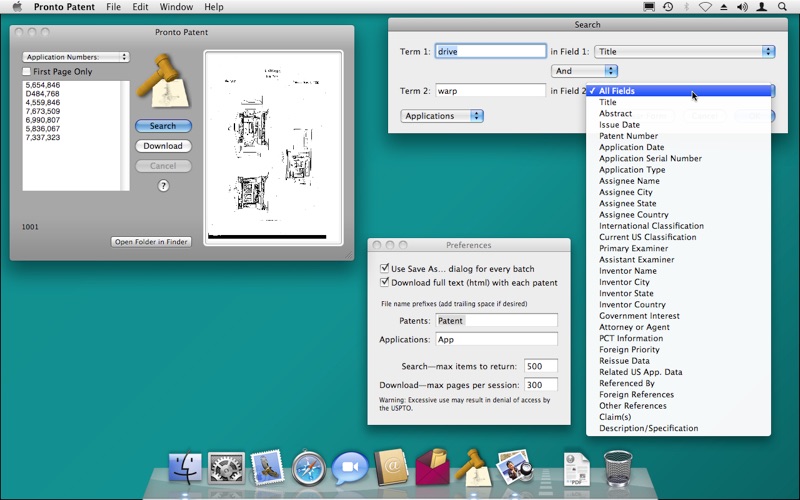Open the And operator dropdown
800x500 pixels.
pos(584,71)
